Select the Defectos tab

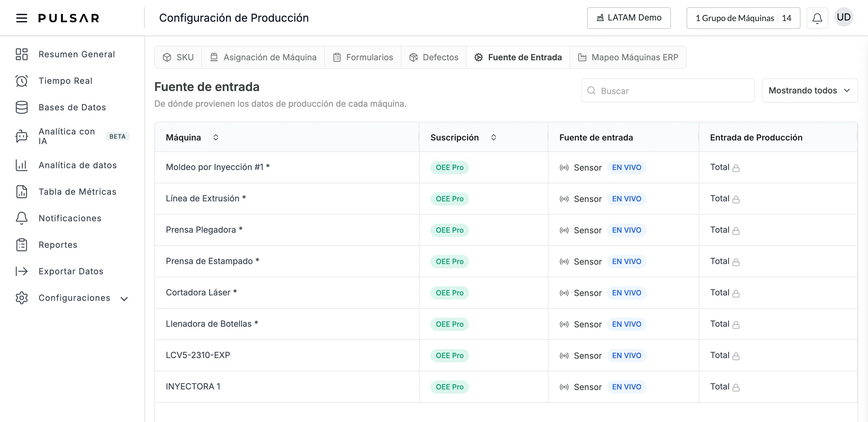tap(434, 57)
